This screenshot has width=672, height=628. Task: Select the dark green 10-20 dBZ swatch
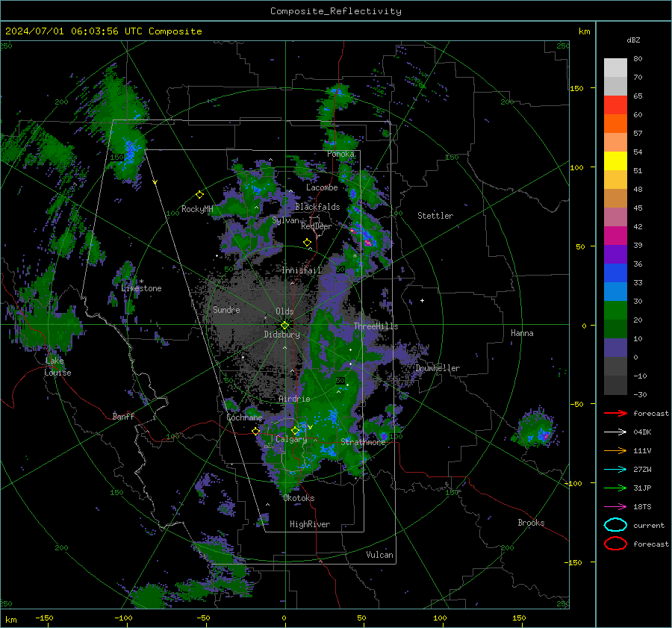point(615,329)
